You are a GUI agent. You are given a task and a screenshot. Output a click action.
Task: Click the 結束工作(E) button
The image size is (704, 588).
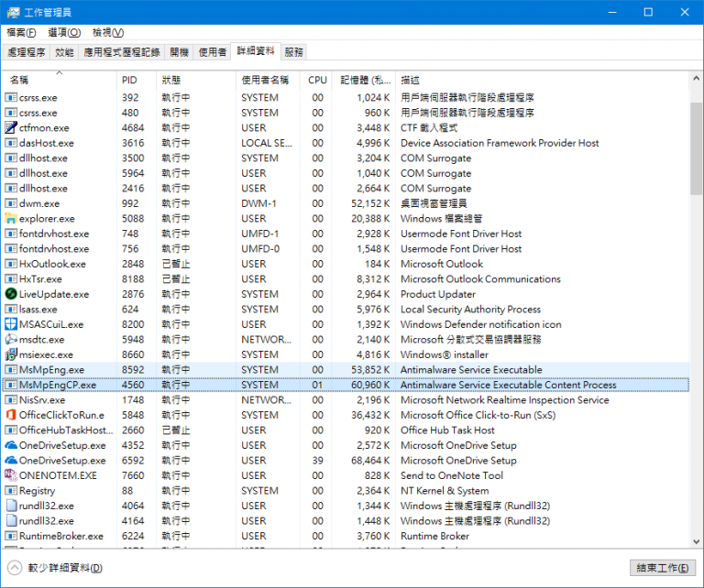pyautogui.click(x=663, y=568)
